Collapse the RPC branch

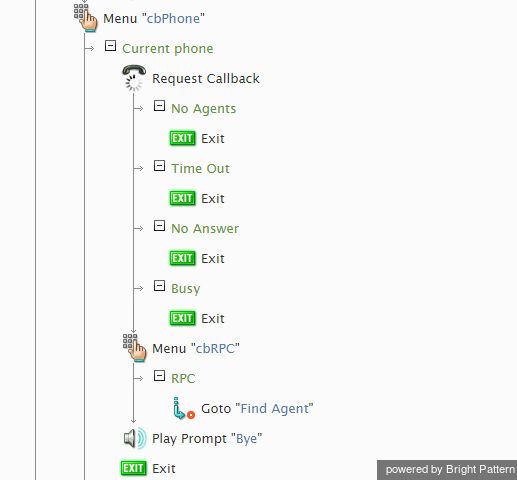point(159,376)
